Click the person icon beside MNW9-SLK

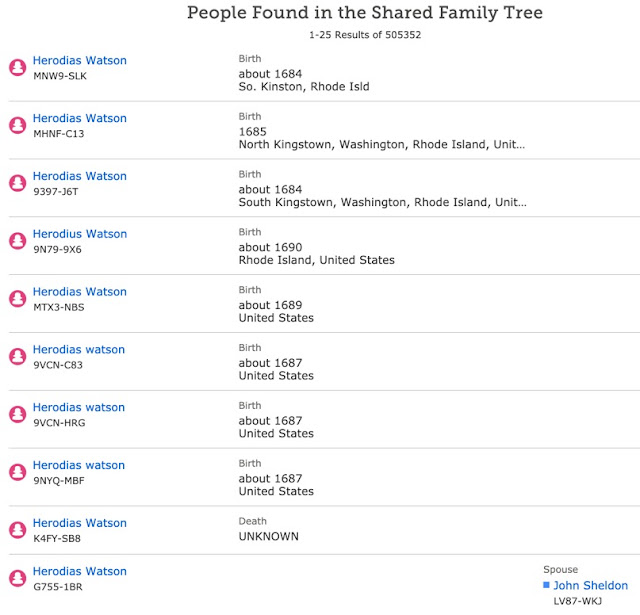pos(18,67)
